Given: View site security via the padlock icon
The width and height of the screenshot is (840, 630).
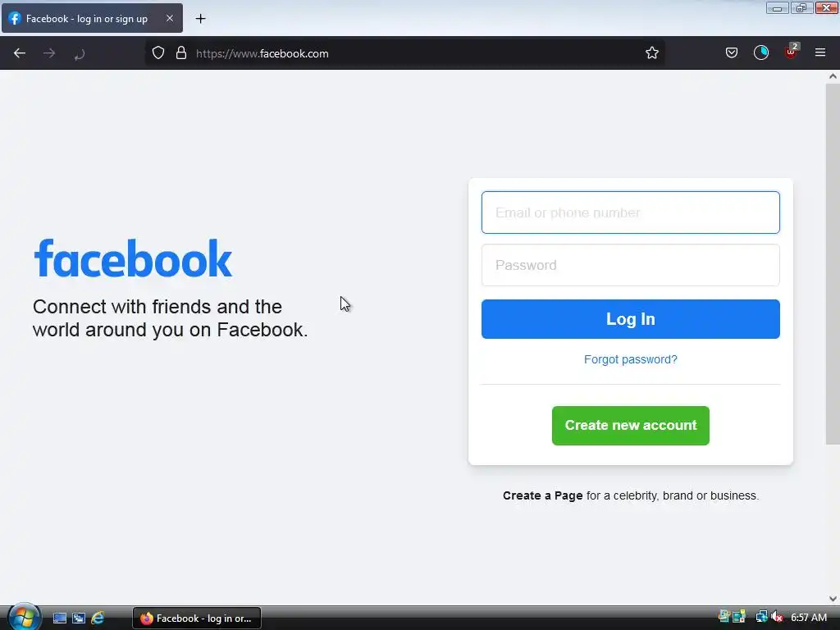Looking at the screenshot, I should point(181,53).
